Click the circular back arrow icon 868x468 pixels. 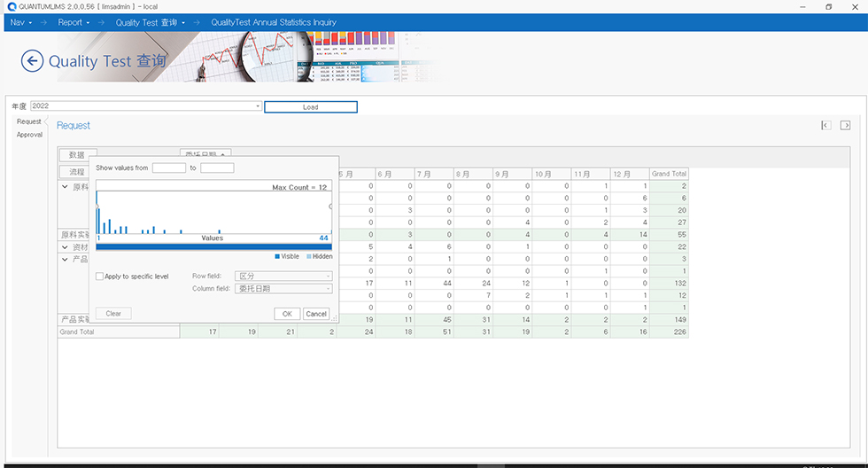coord(33,60)
